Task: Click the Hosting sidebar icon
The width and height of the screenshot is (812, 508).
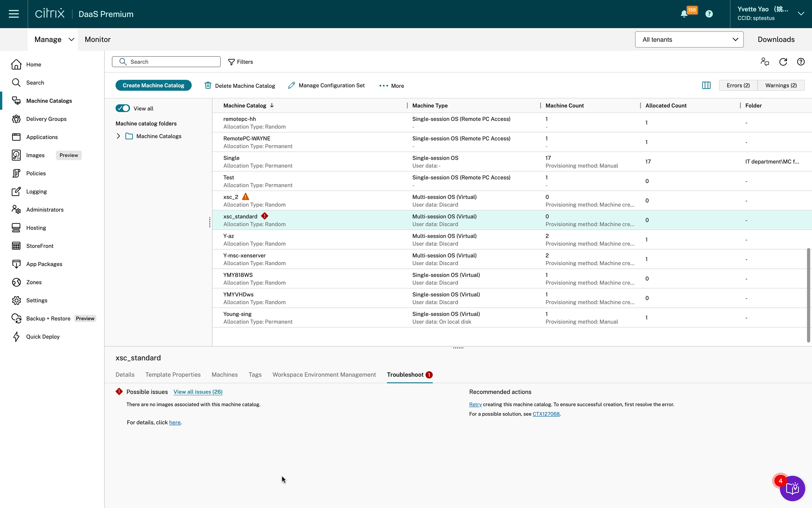Action: click(x=16, y=228)
